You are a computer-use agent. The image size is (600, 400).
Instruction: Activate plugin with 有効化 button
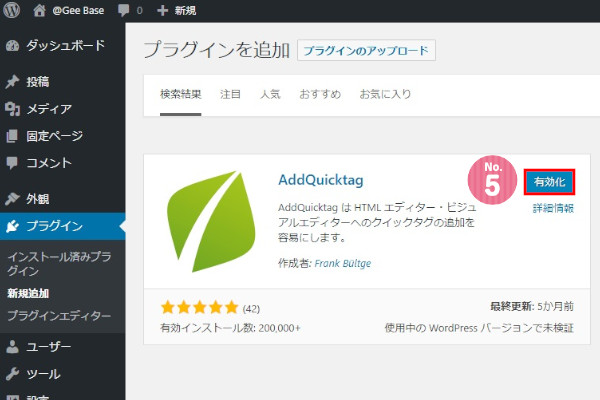pyautogui.click(x=549, y=182)
